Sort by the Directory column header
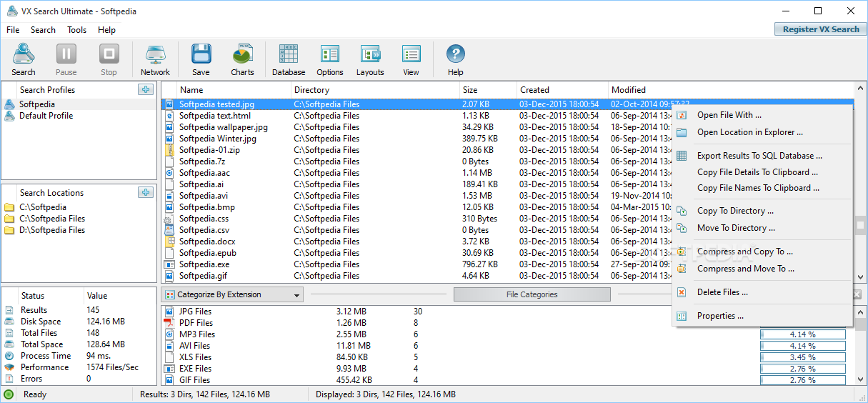The image size is (868, 403). [x=376, y=90]
